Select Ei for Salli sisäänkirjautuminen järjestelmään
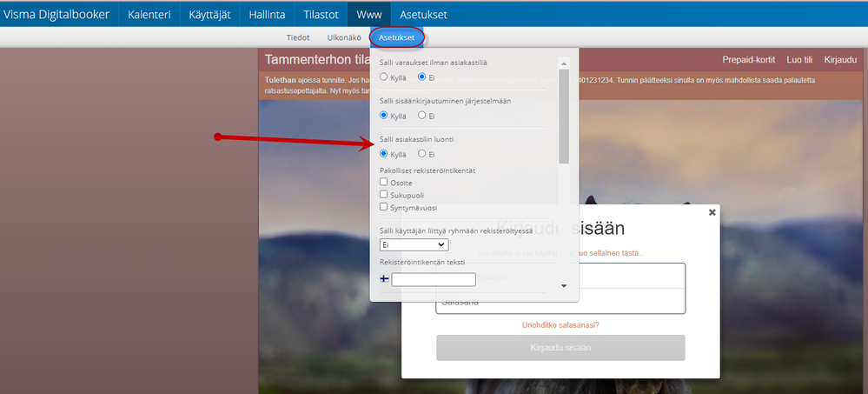868x394 pixels. pyautogui.click(x=421, y=116)
